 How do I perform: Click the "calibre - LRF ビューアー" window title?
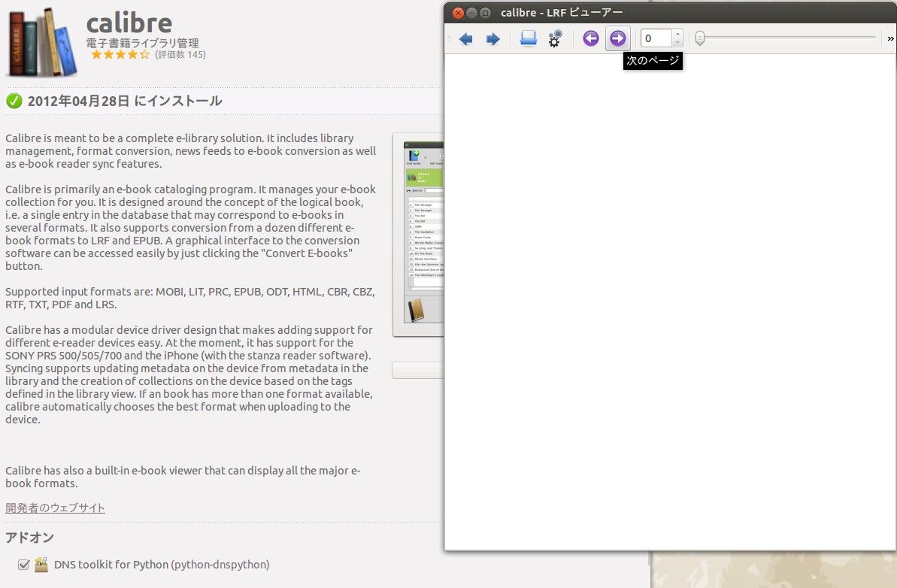562,13
